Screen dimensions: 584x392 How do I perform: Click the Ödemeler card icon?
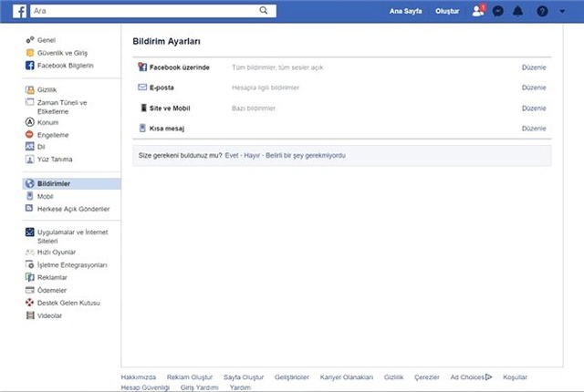click(29, 290)
